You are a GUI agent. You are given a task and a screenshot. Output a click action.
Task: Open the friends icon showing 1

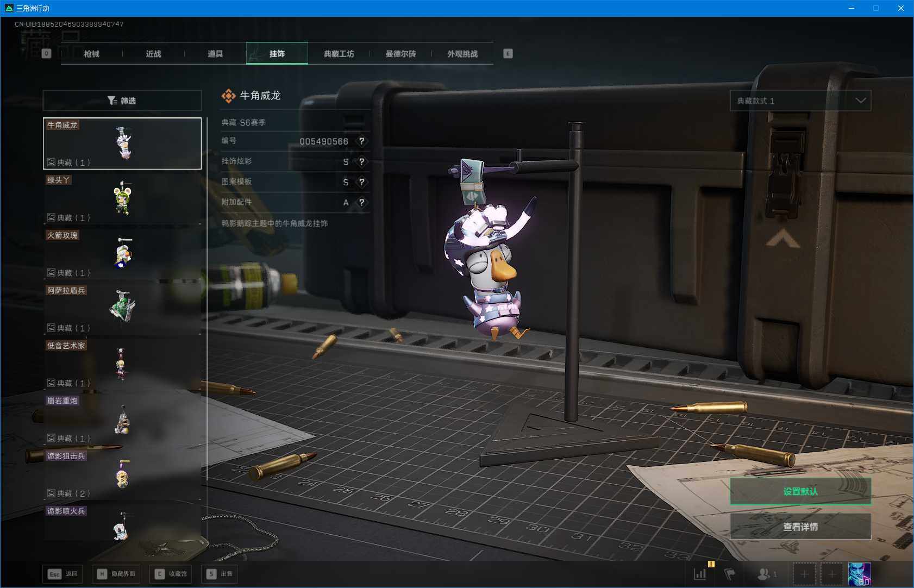pyautogui.click(x=767, y=574)
